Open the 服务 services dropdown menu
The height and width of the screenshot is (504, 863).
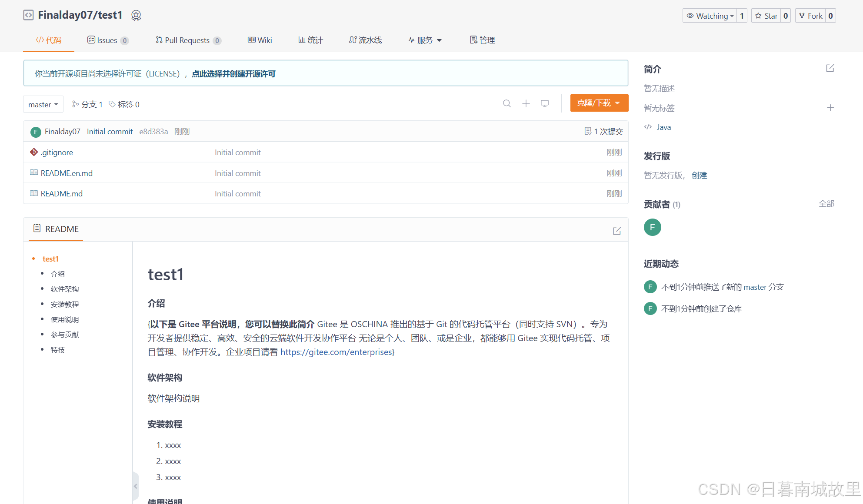coord(425,40)
